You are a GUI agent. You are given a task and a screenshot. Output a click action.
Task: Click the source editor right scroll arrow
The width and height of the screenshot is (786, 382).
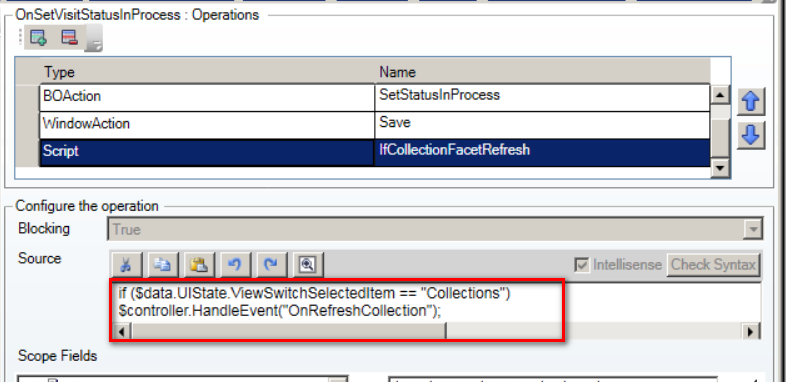tap(751, 331)
